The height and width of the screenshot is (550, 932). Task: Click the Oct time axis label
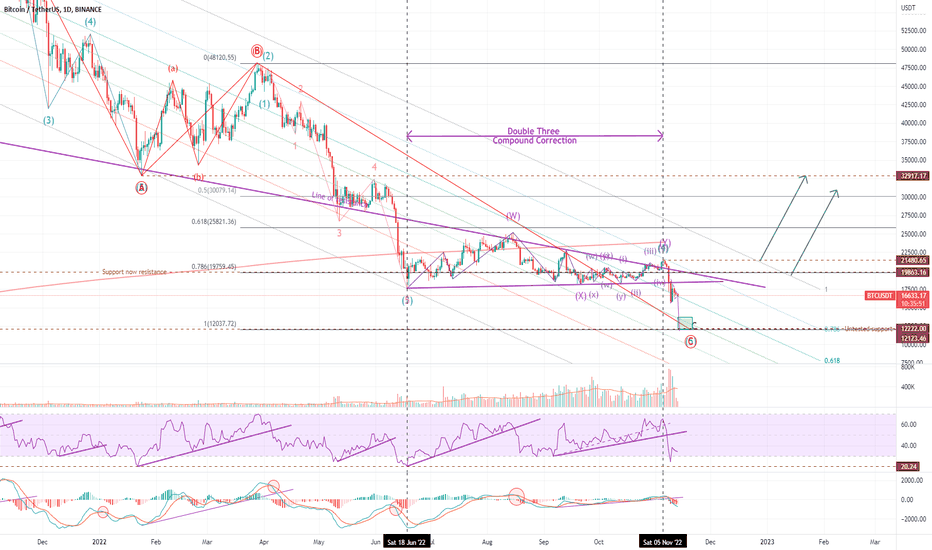coord(599,542)
